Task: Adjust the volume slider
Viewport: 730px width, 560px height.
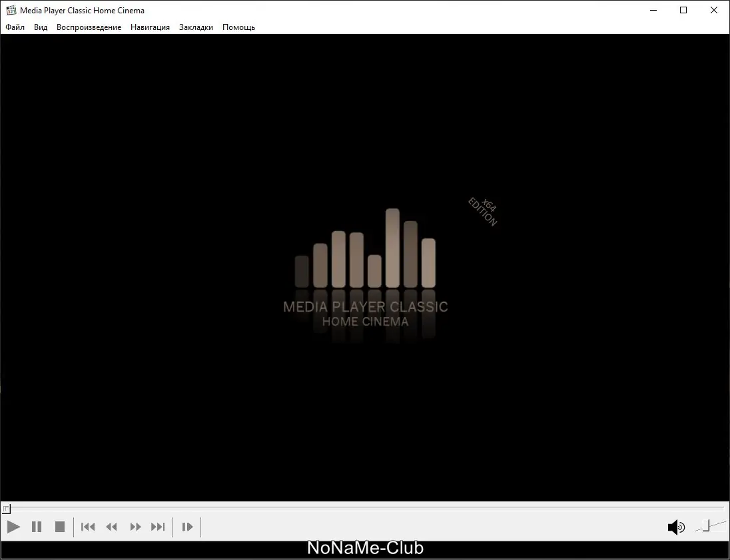Action: click(710, 527)
